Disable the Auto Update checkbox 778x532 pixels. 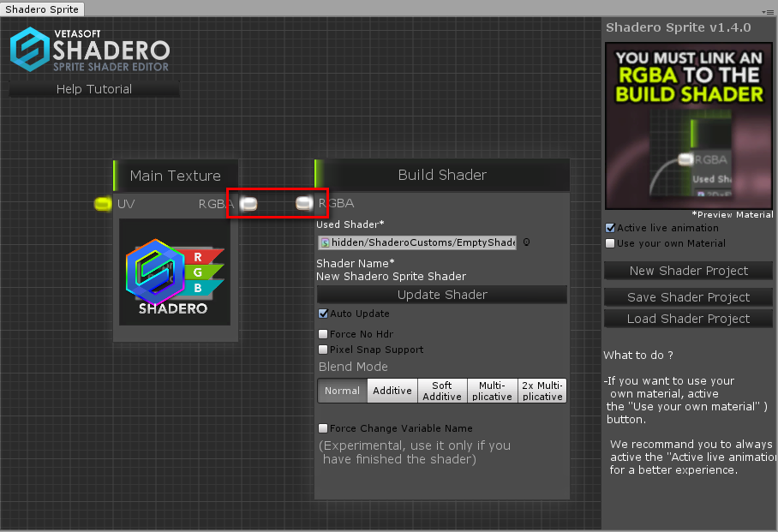pyautogui.click(x=323, y=314)
